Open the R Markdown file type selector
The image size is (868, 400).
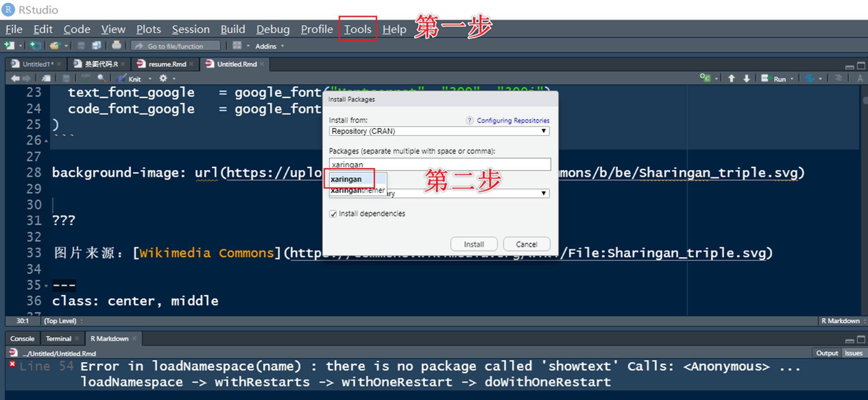pyautogui.click(x=842, y=321)
